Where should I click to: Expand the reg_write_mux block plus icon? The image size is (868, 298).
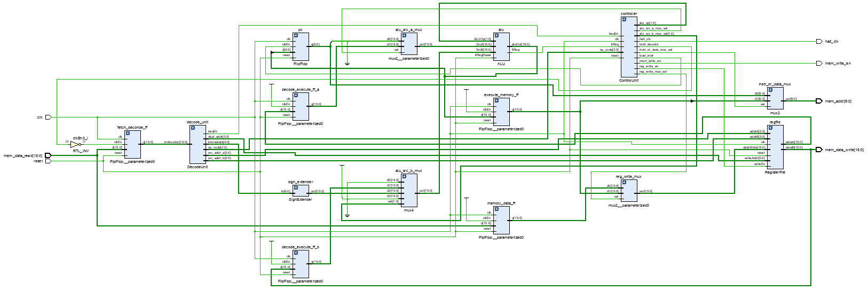(624, 183)
